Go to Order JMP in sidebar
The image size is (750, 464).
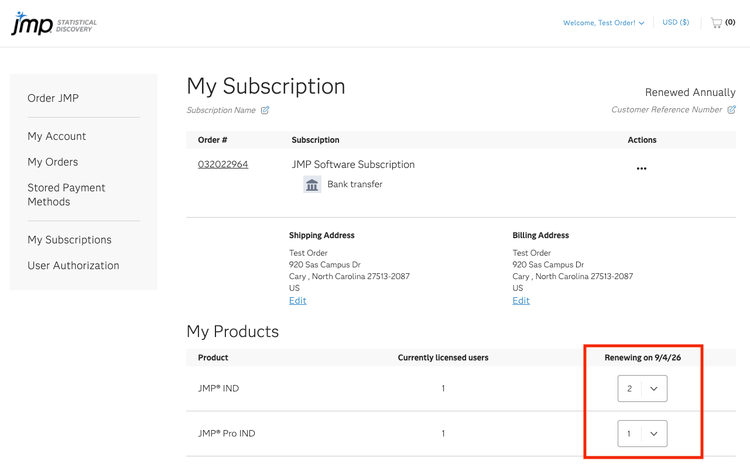(x=53, y=98)
